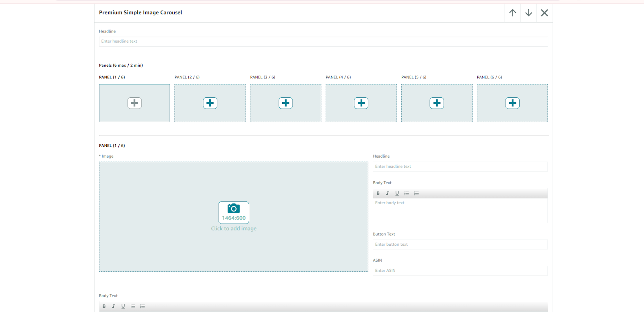
Task: Focus the Enter ASIN input field
Action: point(460,271)
